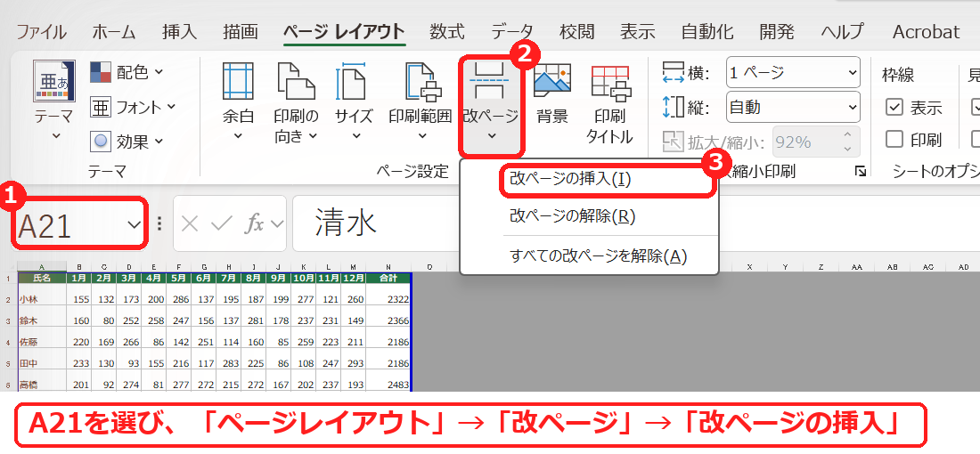The width and height of the screenshot is (980, 454).
Task: Expand the Name Box dropdown arrow
Action: point(134,224)
